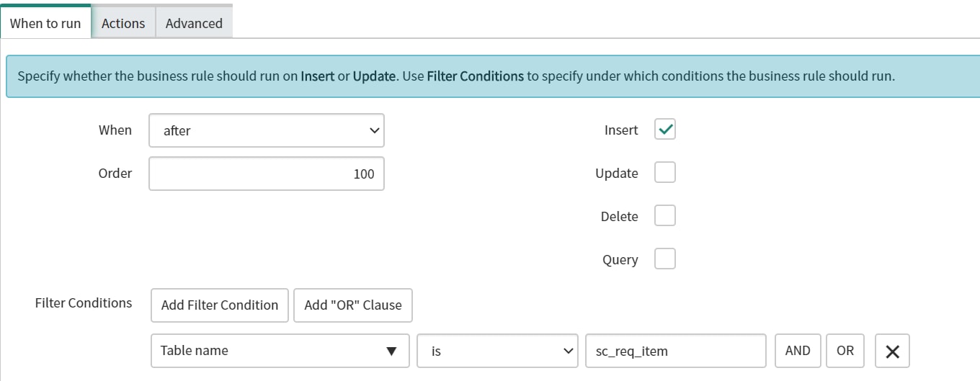Open the "is" operator dropdown
This screenshot has width=980, height=381.
click(498, 351)
